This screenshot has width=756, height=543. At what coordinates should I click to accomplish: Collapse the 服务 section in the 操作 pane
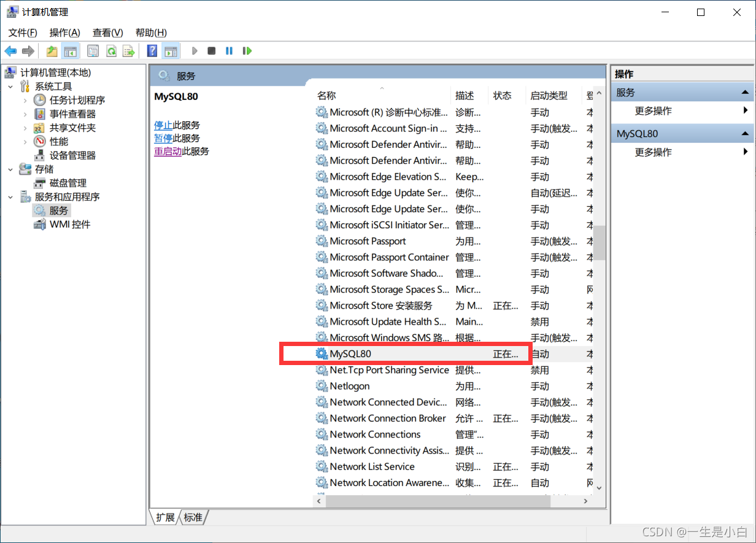click(x=745, y=93)
